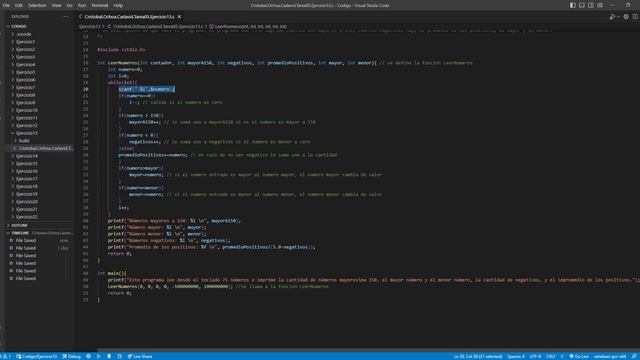This screenshot has height=360, width=640.
Task: Select the File Saved entry from 1 day
Action: coord(40,248)
